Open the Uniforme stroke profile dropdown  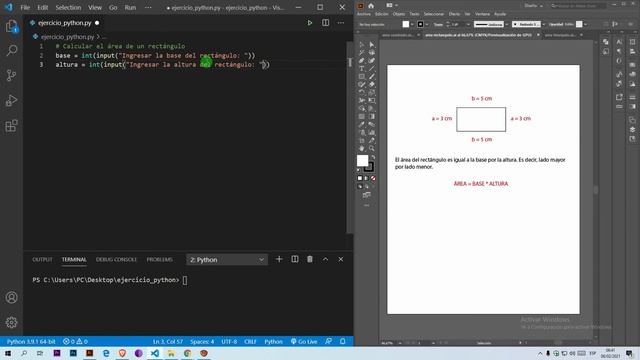point(507,24)
